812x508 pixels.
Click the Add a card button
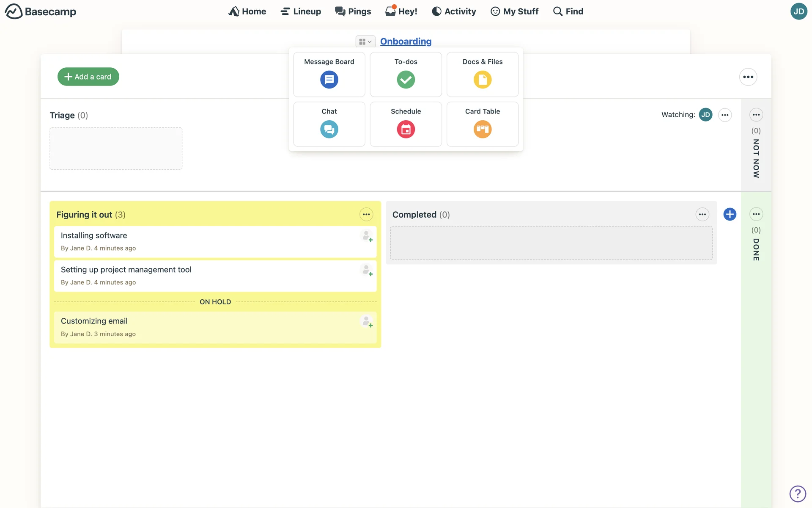tap(88, 77)
